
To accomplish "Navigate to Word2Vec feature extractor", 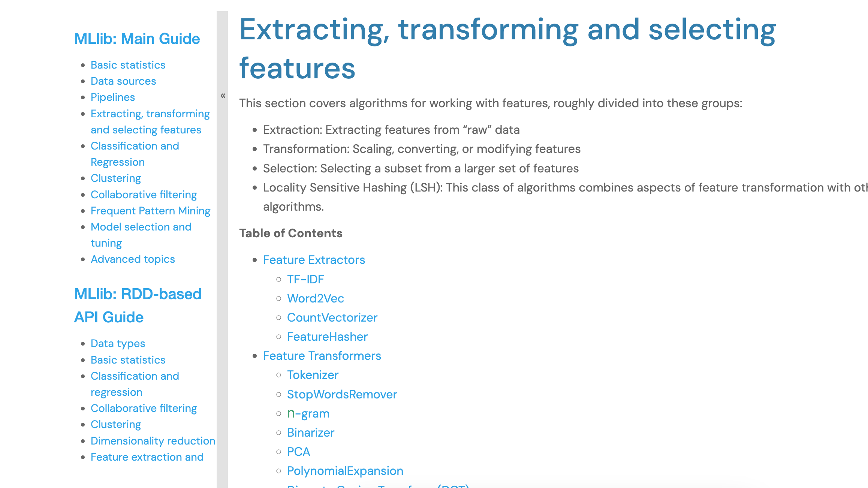I will [315, 298].
